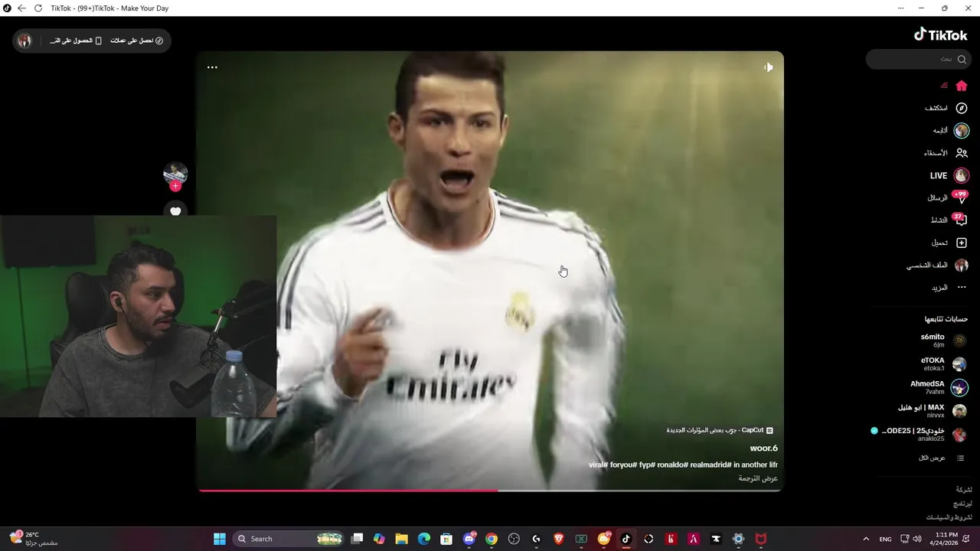Reload the page with refresh icon

pyautogui.click(x=38, y=8)
